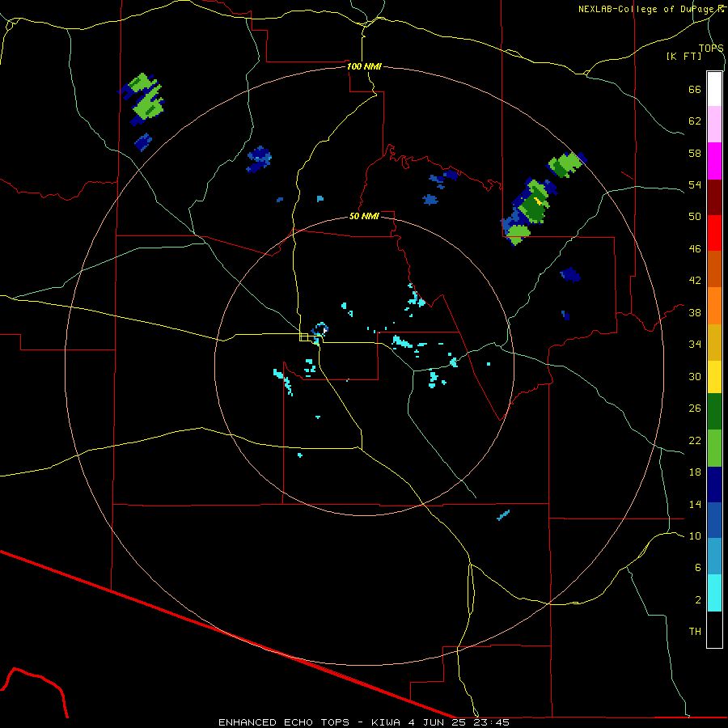The image size is (728, 728).
Task: Click the cyan color bar swatch
Action: (x=714, y=593)
